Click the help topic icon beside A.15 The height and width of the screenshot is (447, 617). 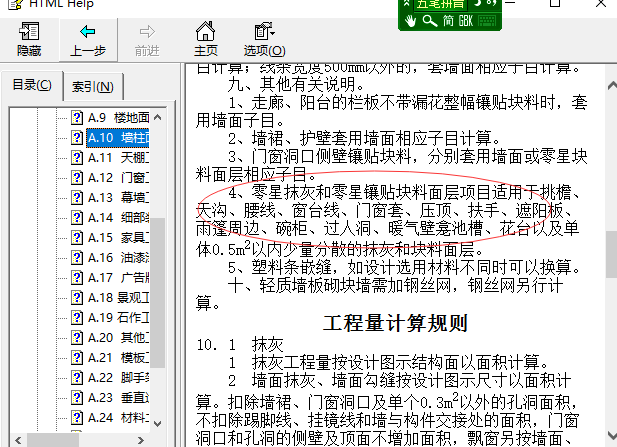click(x=77, y=237)
